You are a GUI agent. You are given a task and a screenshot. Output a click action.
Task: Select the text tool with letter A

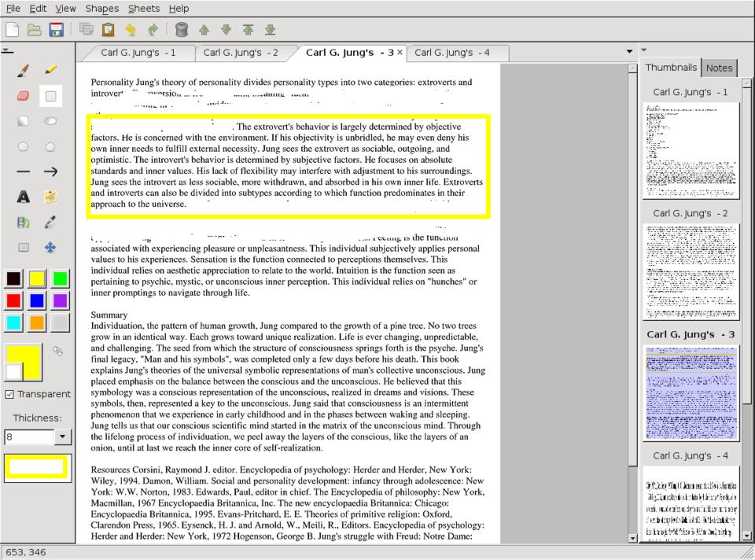click(x=24, y=197)
